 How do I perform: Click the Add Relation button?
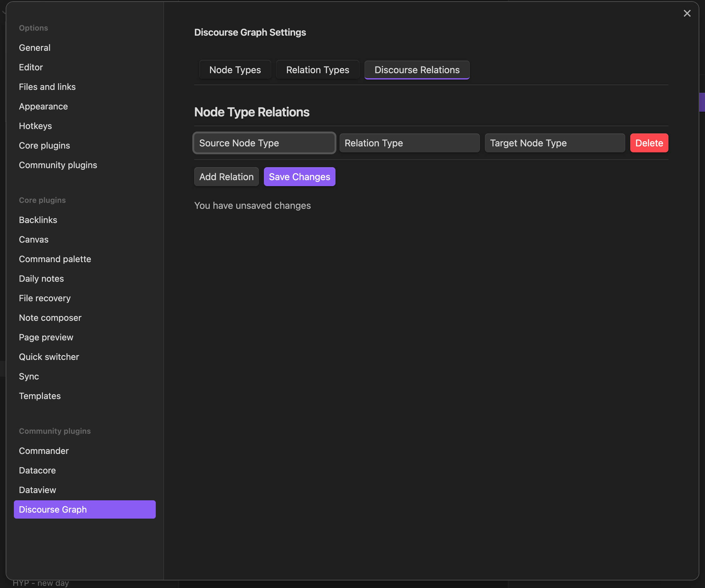click(226, 177)
